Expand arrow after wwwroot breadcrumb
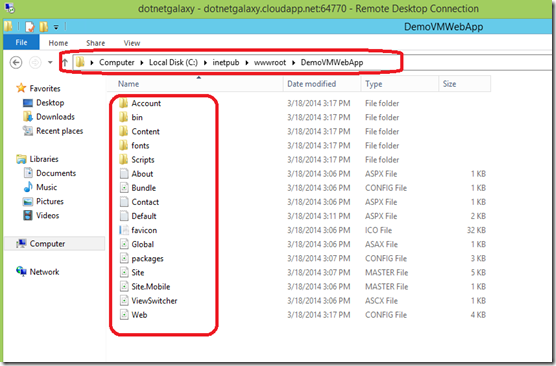 tap(294, 63)
